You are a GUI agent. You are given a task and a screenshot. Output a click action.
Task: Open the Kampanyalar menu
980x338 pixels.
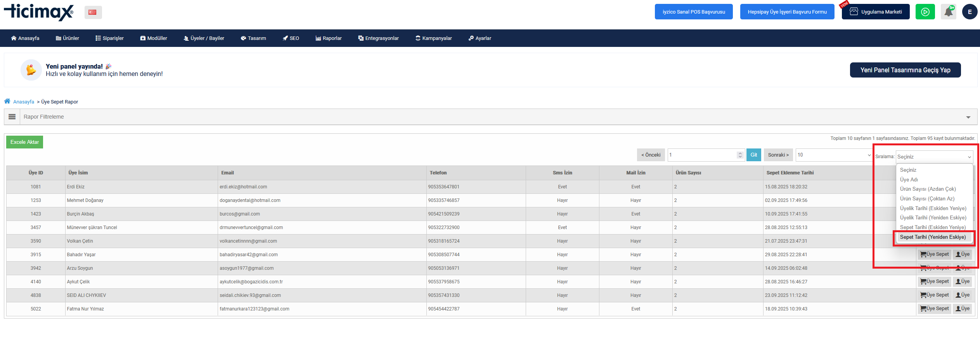(433, 38)
